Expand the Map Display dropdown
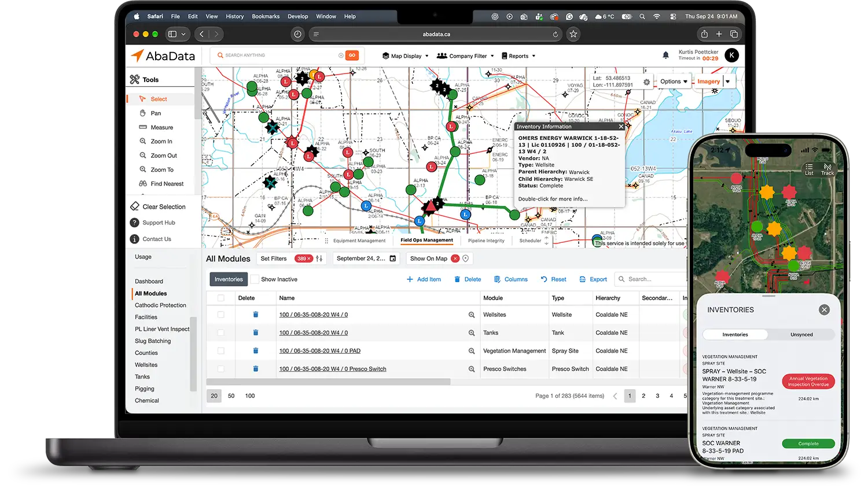868x488 pixels. pos(406,56)
